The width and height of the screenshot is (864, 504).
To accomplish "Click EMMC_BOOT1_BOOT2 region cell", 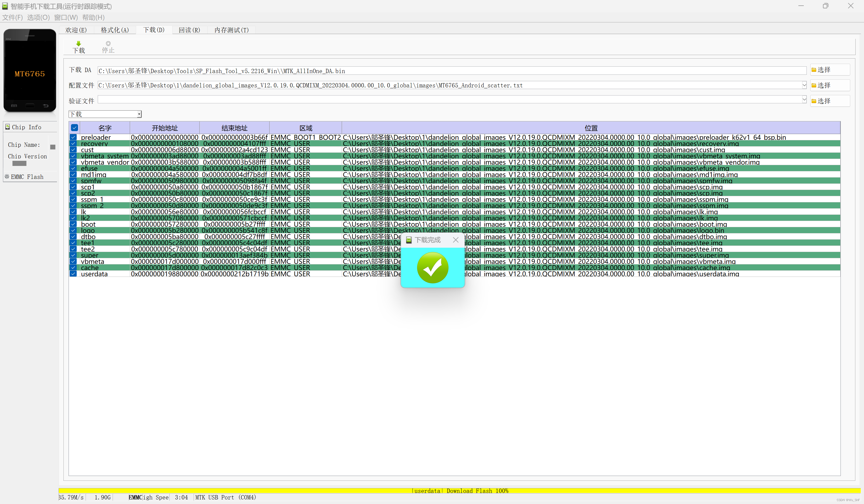I will click(x=305, y=137).
